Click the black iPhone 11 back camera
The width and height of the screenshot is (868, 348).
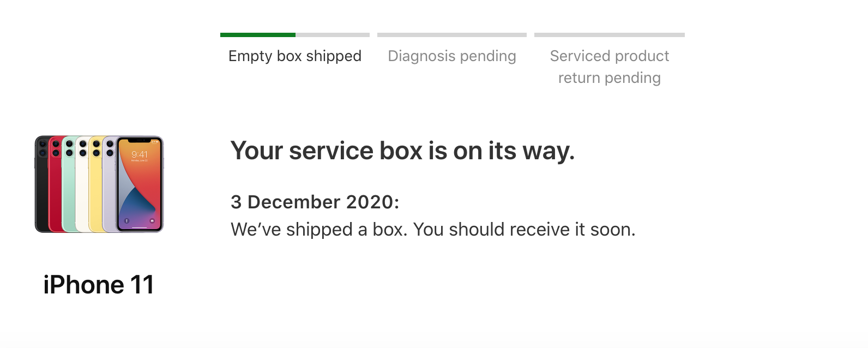point(42,149)
